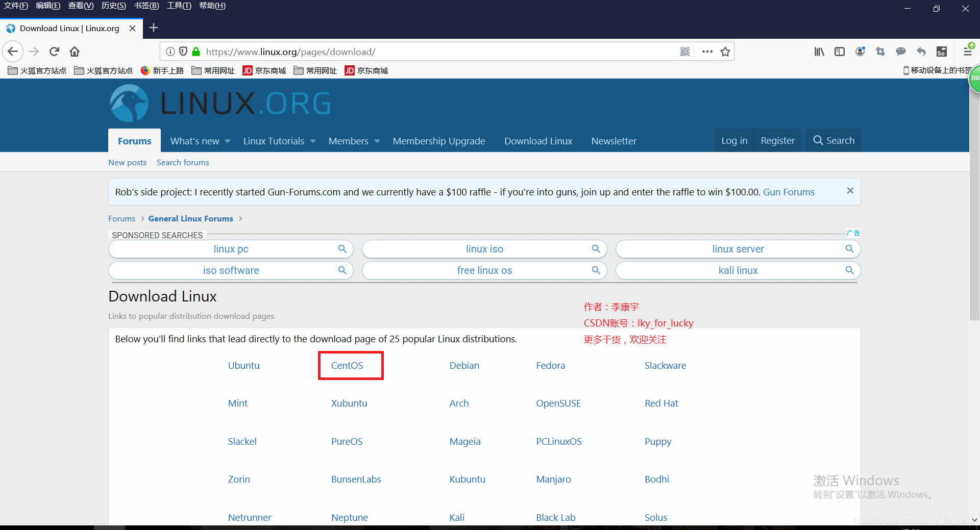Open the Debian download link
The height and width of the screenshot is (530, 980).
464,365
